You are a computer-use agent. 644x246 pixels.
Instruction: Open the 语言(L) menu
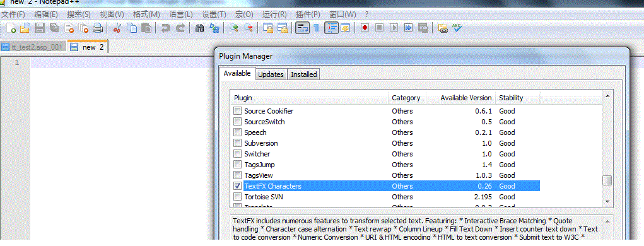point(181,14)
